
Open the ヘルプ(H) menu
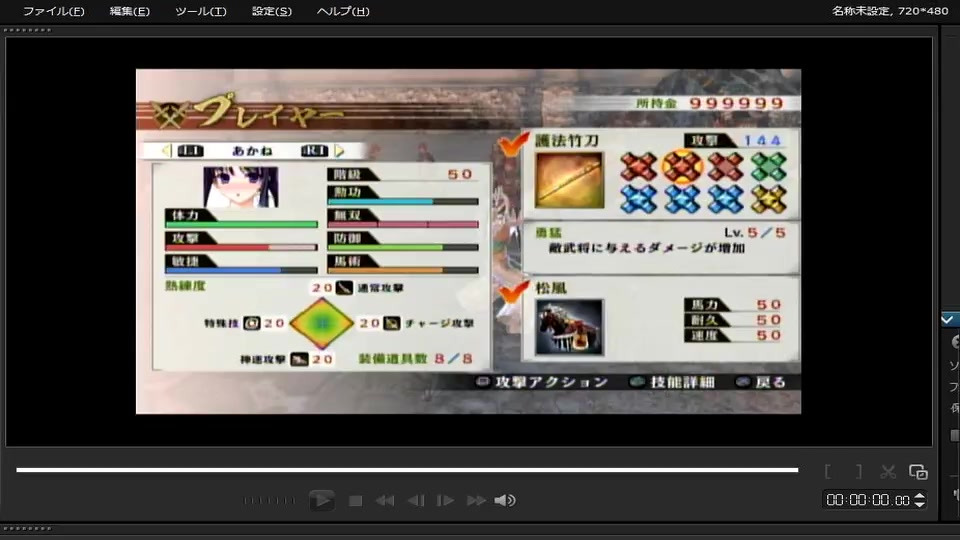click(343, 11)
